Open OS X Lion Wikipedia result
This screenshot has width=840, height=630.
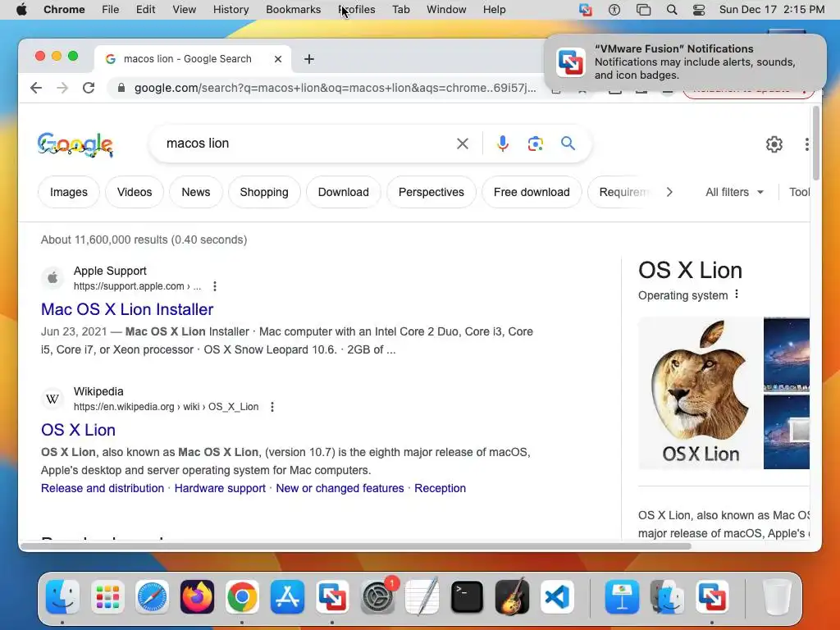tap(78, 430)
